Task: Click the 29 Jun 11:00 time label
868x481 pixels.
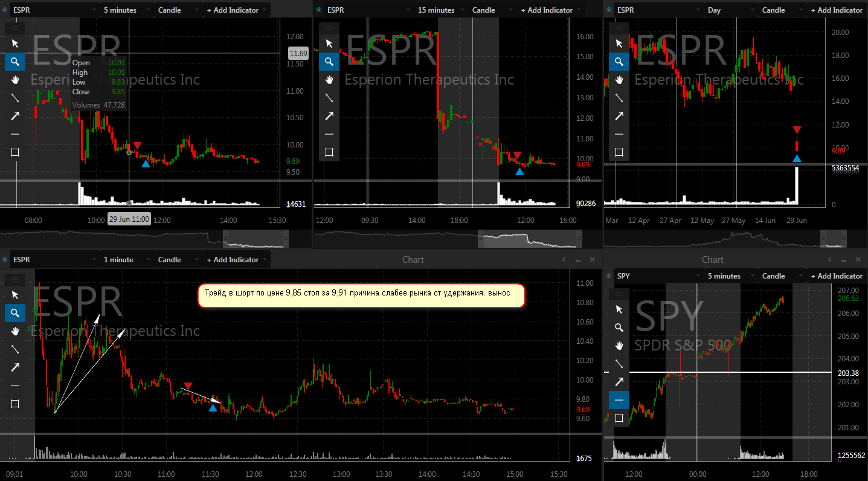Action: point(129,219)
